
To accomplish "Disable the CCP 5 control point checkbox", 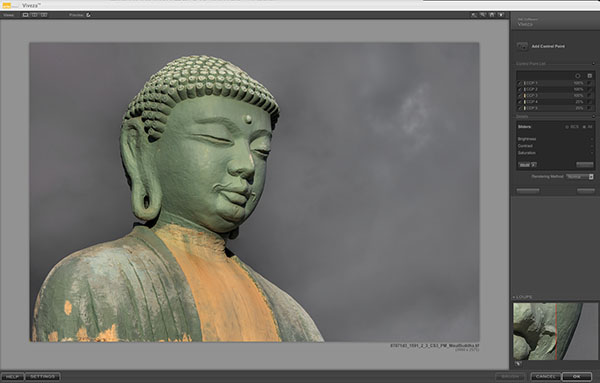I will click(520, 108).
